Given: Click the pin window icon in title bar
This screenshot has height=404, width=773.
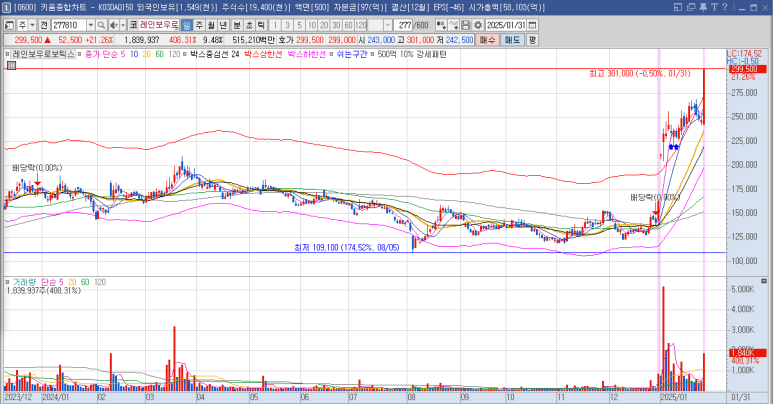Looking at the screenshot, I should tap(703, 7).
